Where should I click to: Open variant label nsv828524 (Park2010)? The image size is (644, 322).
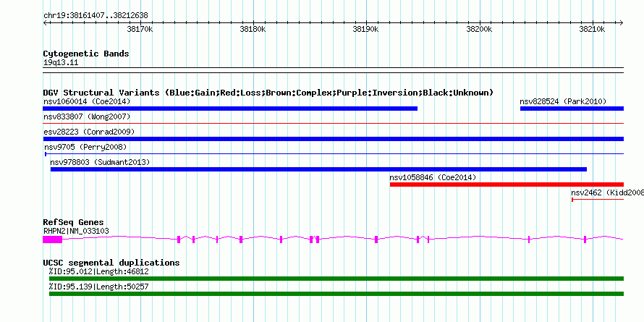pyautogui.click(x=563, y=101)
